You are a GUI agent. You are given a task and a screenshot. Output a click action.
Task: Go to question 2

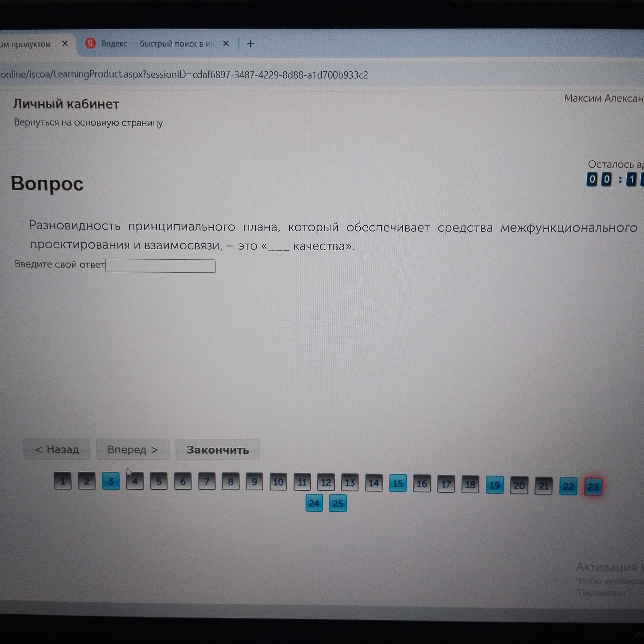87,481
